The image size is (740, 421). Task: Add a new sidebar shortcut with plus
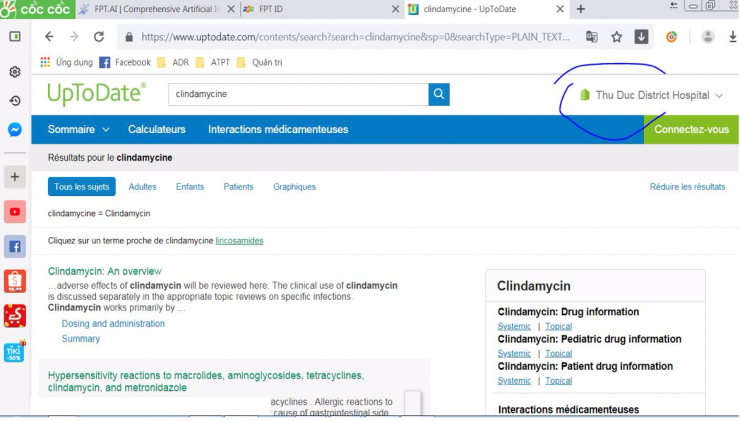coord(15,177)
